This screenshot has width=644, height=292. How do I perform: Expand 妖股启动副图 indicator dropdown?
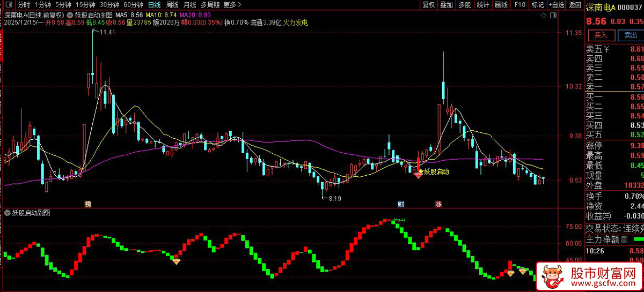tap(7, 213)
